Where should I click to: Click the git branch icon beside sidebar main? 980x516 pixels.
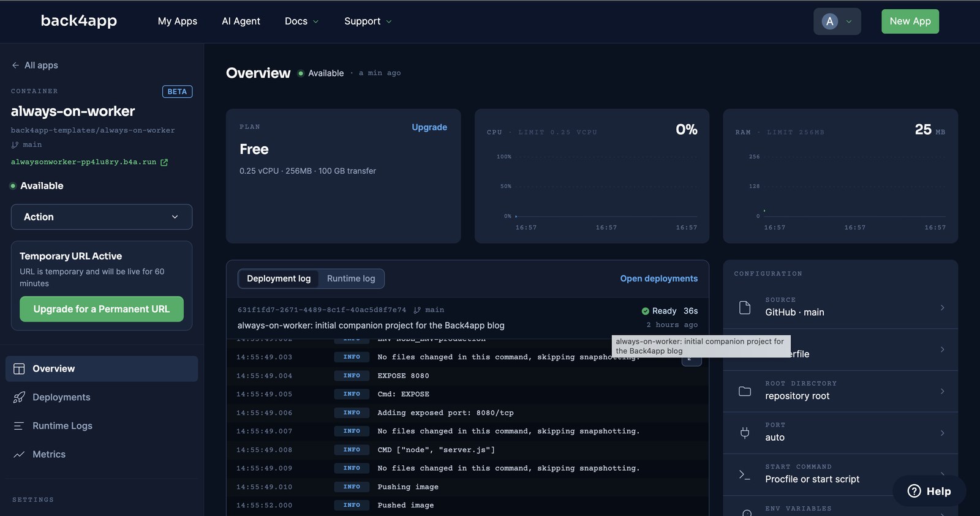click(x=15, y=145)
